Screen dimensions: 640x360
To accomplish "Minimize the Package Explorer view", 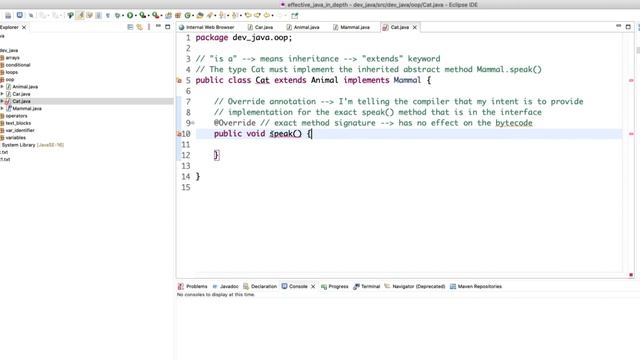I will 158,26.
